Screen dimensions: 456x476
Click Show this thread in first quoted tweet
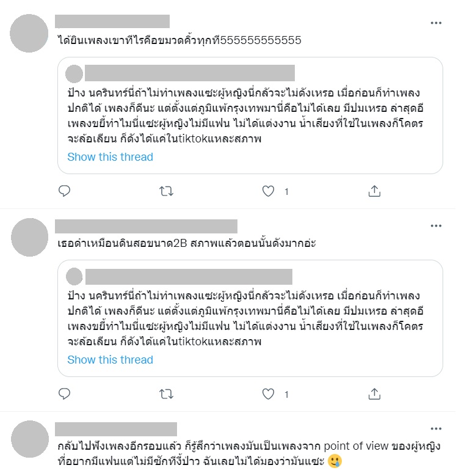110,157
